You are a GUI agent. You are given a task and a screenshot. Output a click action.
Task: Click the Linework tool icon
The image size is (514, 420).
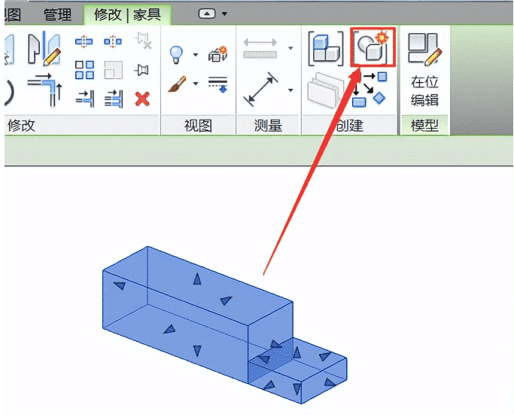pyautogui.click(x=217, y=84)
